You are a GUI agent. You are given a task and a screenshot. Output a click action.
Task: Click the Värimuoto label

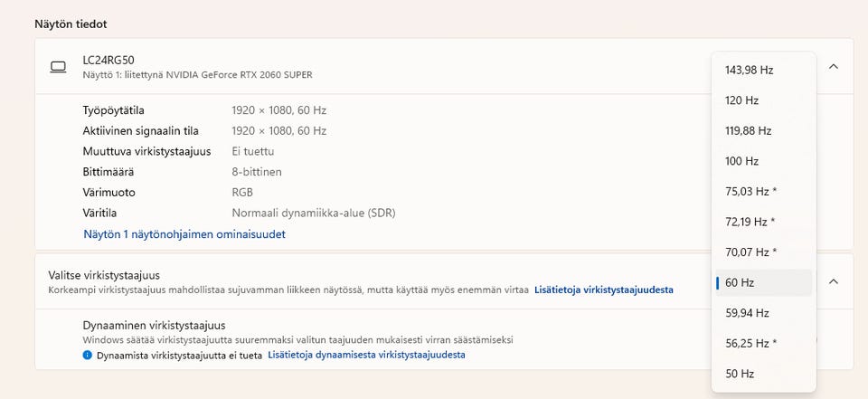(109, 193)
